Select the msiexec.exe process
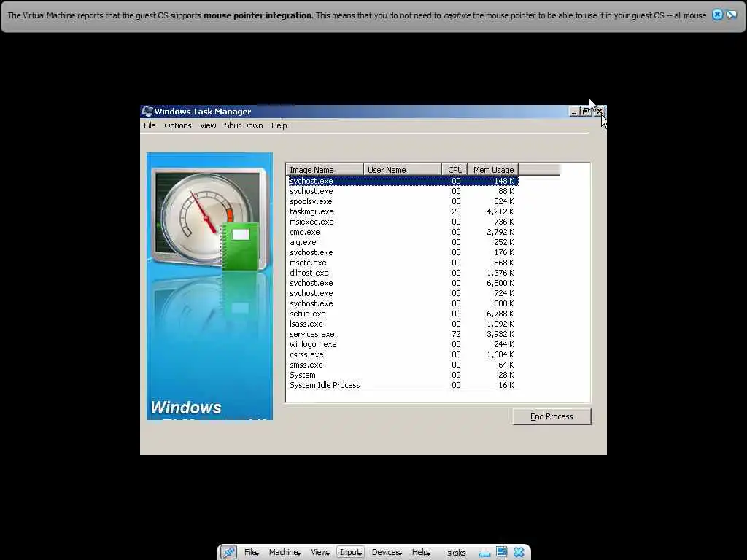The image size is (747, 560). tap(403, 222)
